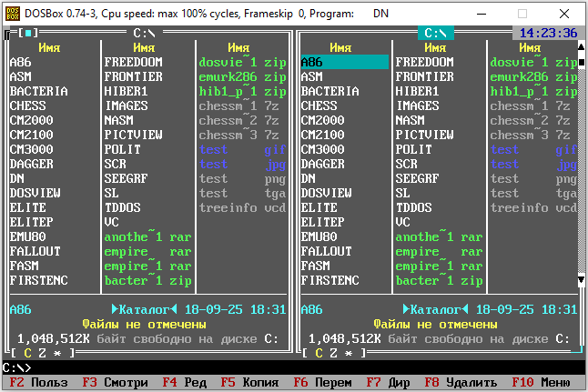Click F5 Копия in bottom function bar

pyautogui.click(x=249, y=382)
